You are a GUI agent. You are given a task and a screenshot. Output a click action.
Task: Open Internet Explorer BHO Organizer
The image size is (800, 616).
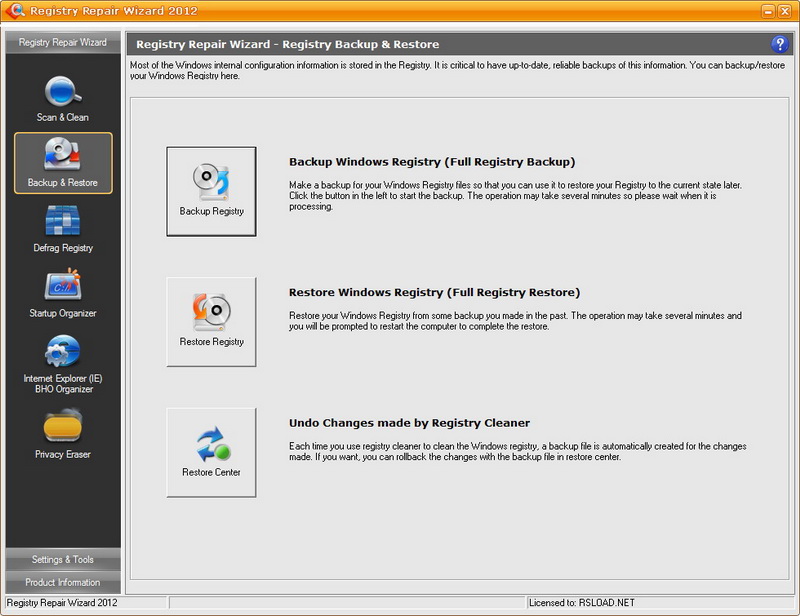click(63, 364)
